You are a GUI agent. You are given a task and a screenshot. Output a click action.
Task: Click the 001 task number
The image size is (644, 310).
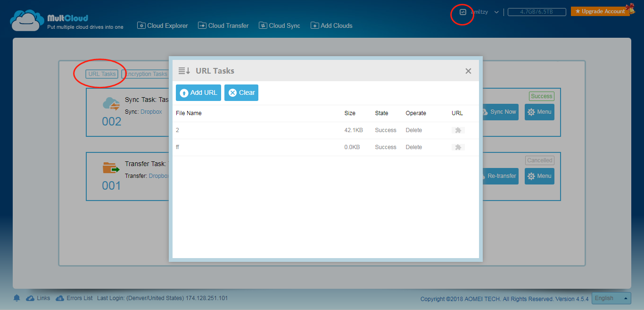tap(111, 186)
